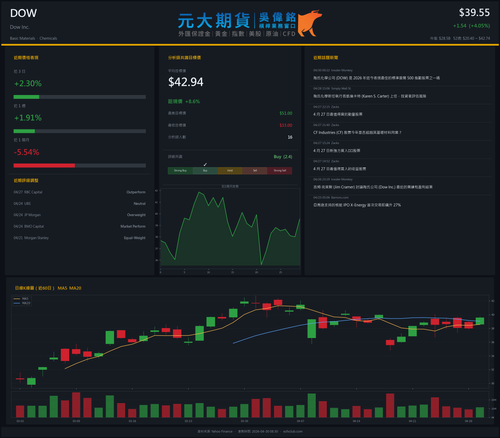Click the candlestick chart title with MA5 MA20
500x438 pixels.
[48, 288]
